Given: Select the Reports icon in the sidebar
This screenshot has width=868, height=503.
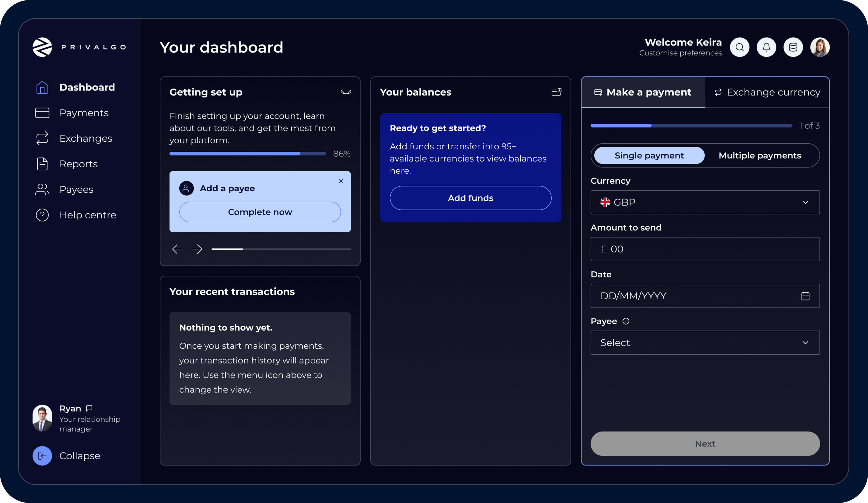Looking at the screenshot, I should point(42,164).
